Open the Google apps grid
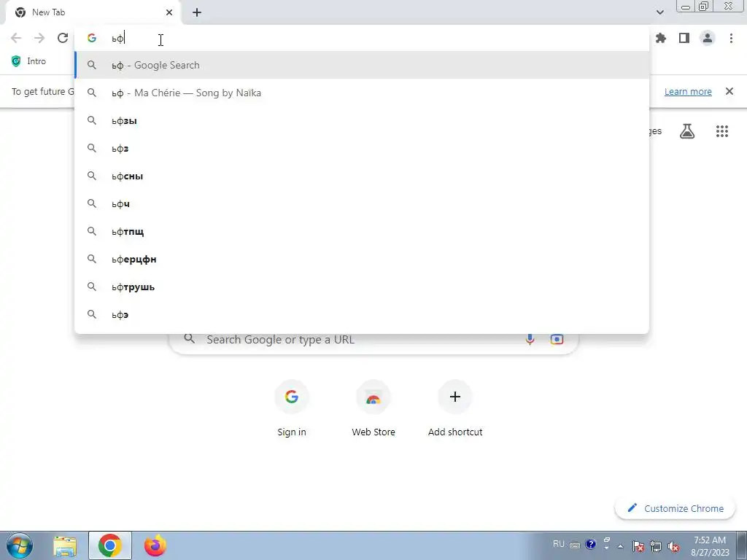Image resolution: width=747 pixels, height=560 pixels. [722, 131]
